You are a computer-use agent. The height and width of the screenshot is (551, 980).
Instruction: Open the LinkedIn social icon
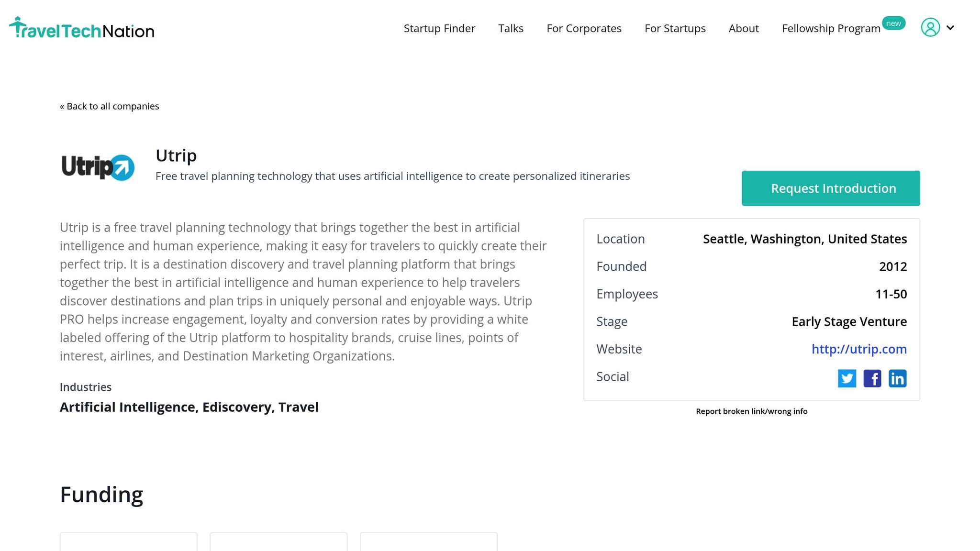coord(897,378)
